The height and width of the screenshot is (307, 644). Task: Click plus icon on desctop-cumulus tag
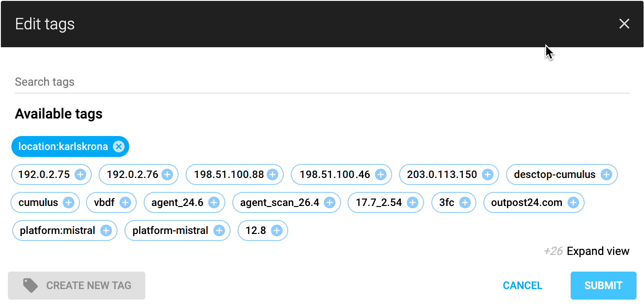606,175
